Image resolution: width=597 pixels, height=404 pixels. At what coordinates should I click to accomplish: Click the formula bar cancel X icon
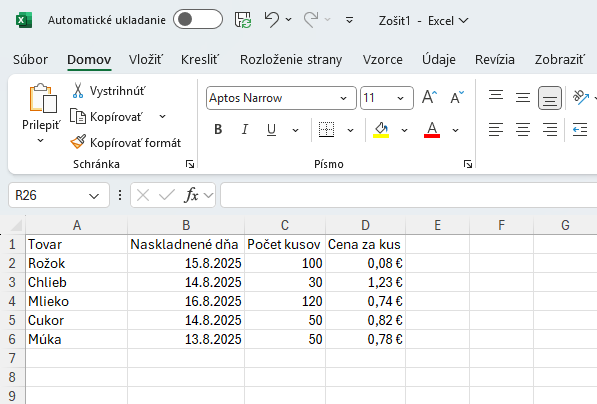click(143, 195)
